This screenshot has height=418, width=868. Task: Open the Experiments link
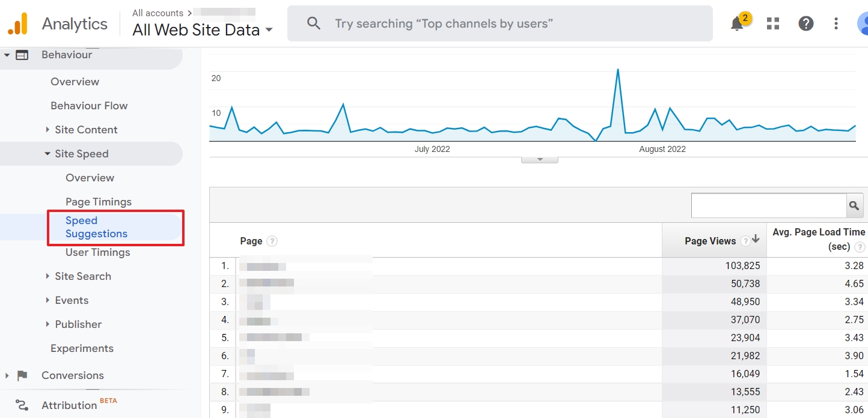[82, 348]
